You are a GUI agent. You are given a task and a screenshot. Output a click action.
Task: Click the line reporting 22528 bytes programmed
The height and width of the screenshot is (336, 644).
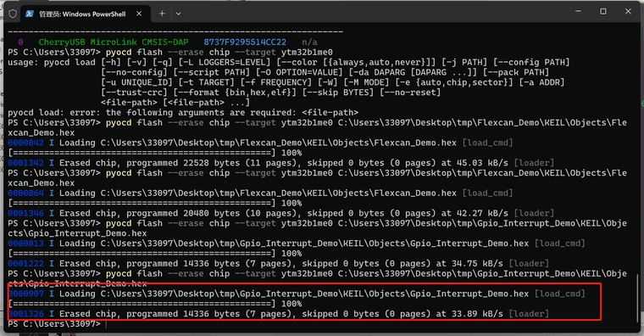coord(281,163)
